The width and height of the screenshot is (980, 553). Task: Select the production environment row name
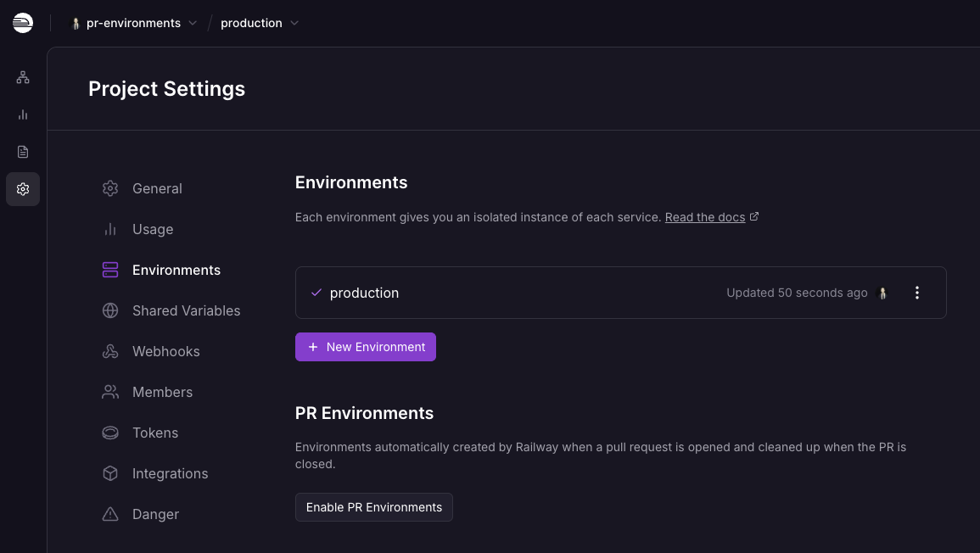(x=364, y=293)
